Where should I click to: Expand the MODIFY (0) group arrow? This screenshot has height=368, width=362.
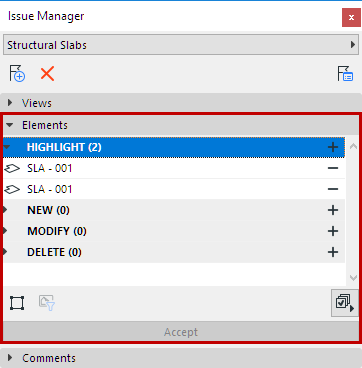tap(5, 231)
